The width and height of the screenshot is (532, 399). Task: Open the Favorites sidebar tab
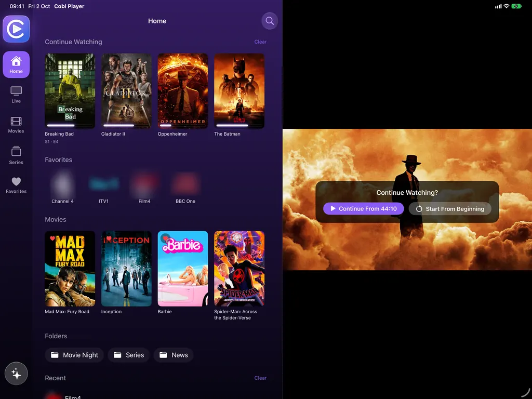pos(16,185)
